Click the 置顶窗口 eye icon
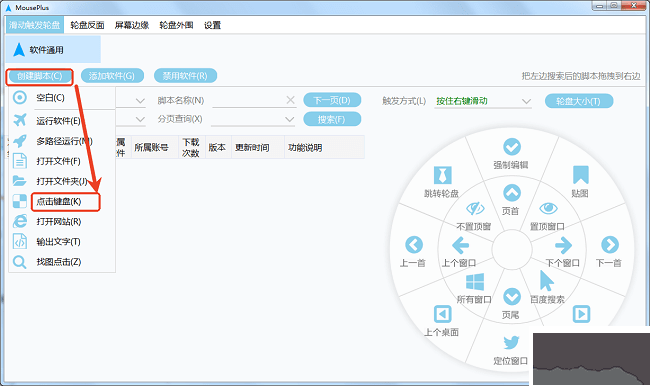The width and height of the screenshot is (650, 386). (548, 208)
